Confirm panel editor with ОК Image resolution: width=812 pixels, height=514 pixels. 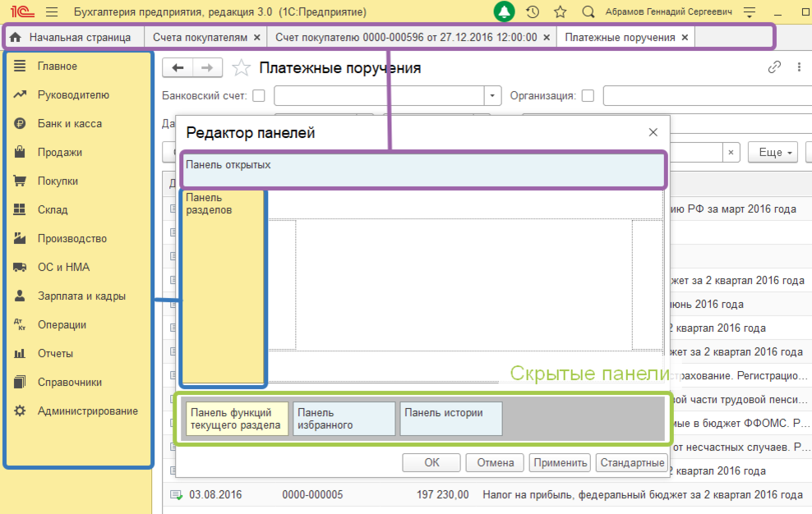(431, 462)
